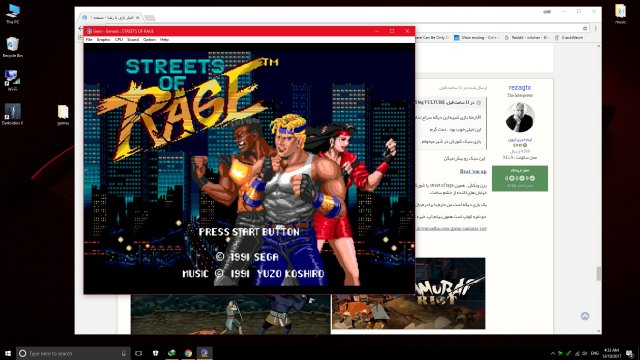Click the search box microphone icon
Image resolution: width=640 pixels, height=360 pixels.
[x=124, y=353]
